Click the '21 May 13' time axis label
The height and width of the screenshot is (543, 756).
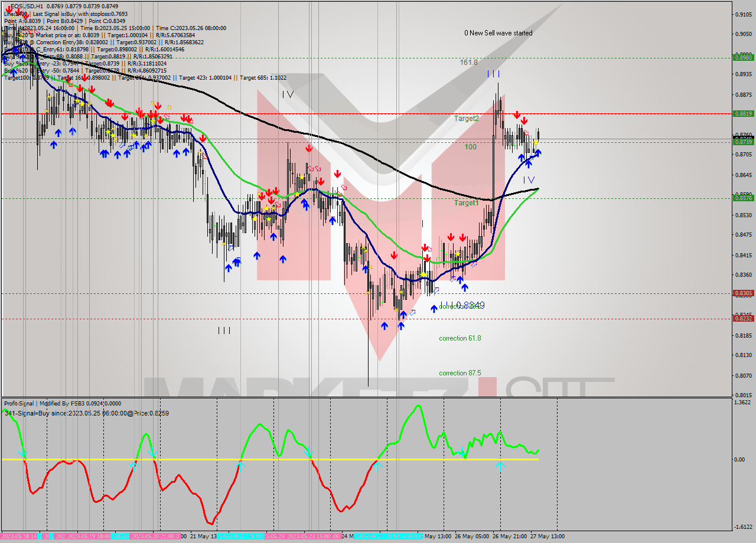tap(203, 537)
